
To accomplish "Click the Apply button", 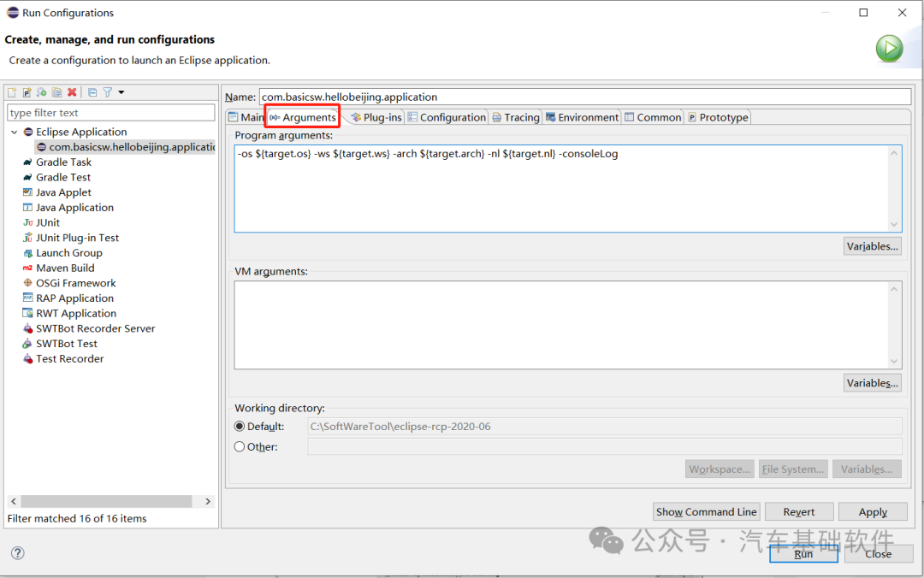I will coord(873,512).
